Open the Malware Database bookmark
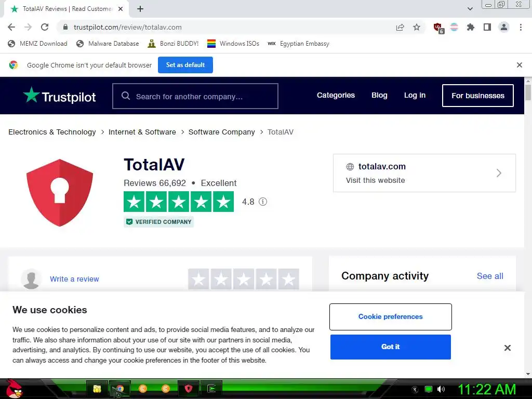The width and height of the screenshot is (532, 399). 108,44
